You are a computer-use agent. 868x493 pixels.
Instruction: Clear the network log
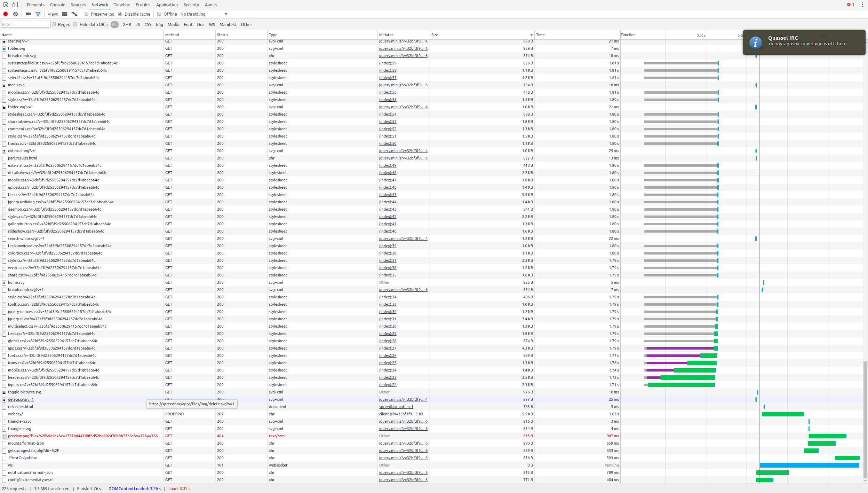(x=15, y=14)
